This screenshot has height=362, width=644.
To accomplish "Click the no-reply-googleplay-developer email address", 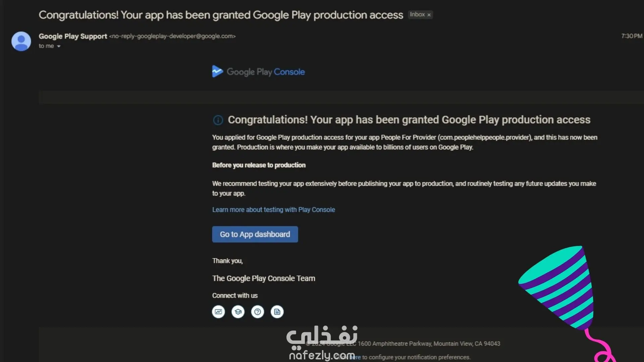I will (172, 36).
